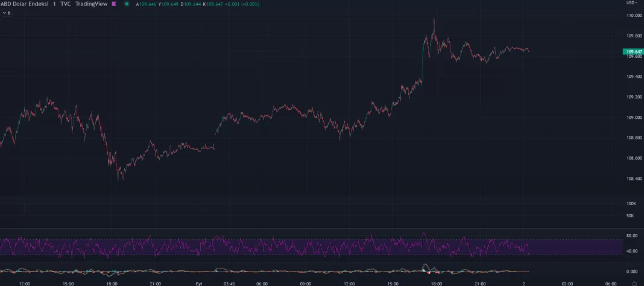Open chart settings gear on time axis
Image resolution: width=644 pixels, height=286 pixels.
coord(640,284)
